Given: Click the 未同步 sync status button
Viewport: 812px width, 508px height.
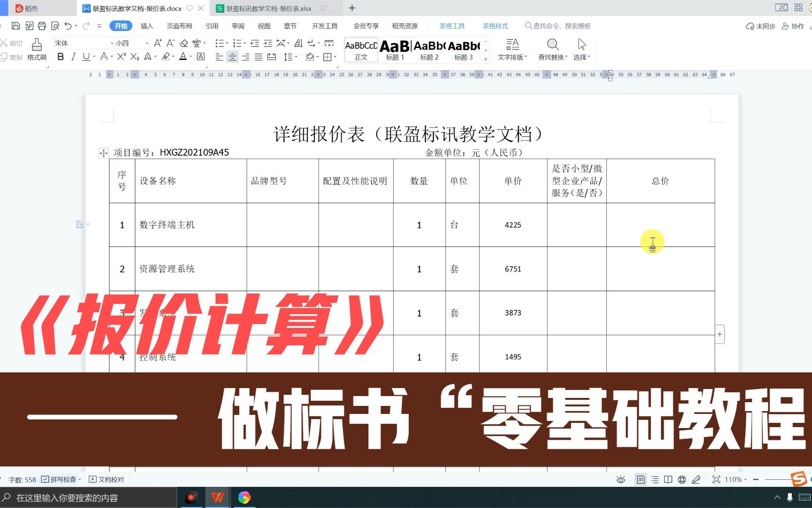Looking at the screenshot, I should point(760,26).
